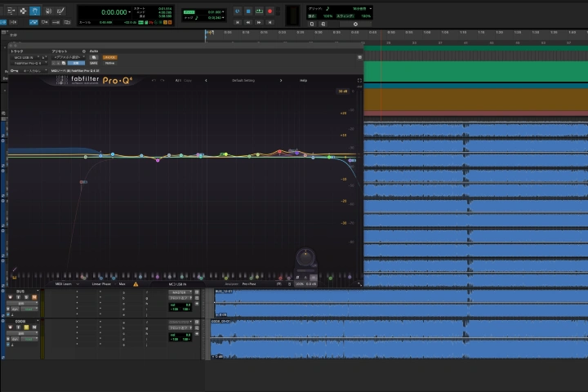Viewport: 588px width, 392px height.
Task: Click the read automation mode on BUS track
Action: 29,309
